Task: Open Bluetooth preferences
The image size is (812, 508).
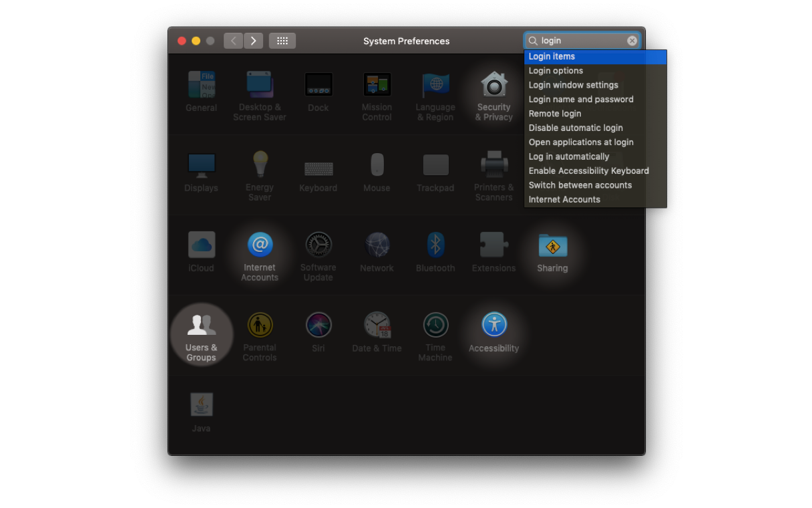Action: pyautogui.click(x=435, y=252)
